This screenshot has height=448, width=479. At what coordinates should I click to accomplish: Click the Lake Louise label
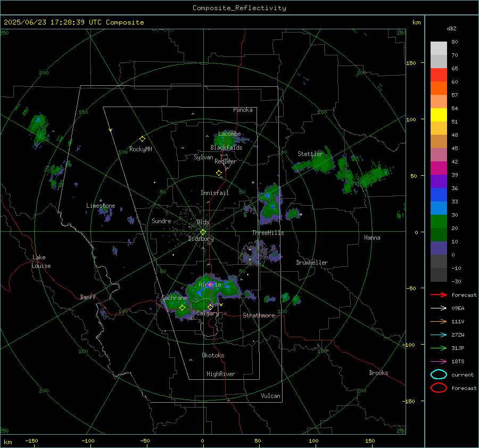pyautogui.click(x=41, y=262)
